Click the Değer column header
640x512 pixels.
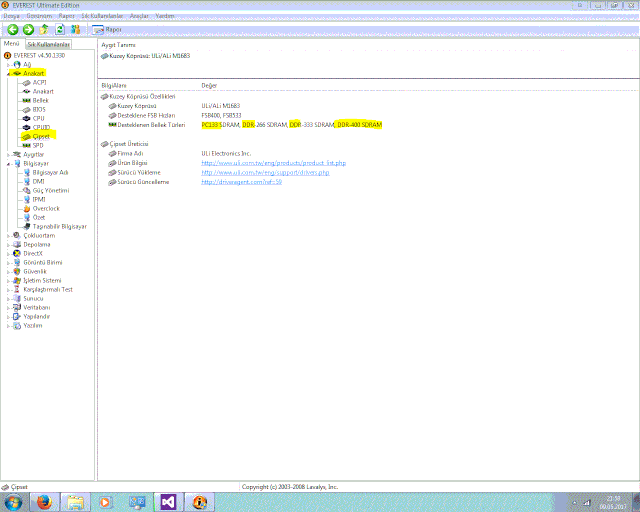(x=209, y=85)
